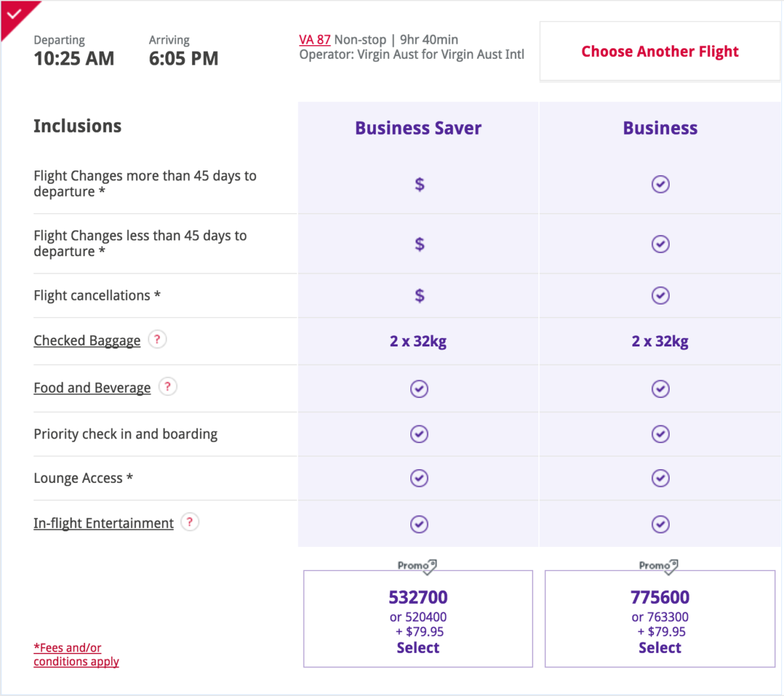
Task: Expand the Food and Beverage details
Action: pos(92,387)
